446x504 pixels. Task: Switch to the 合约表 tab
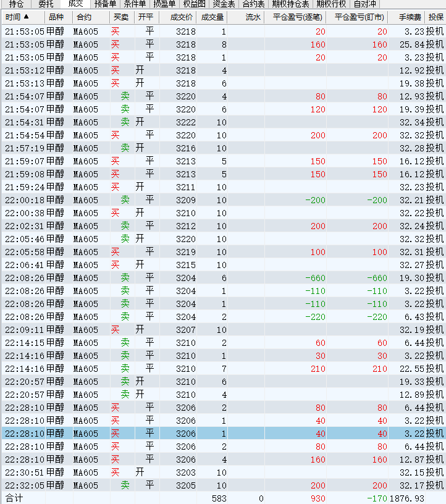coord(253,4)
